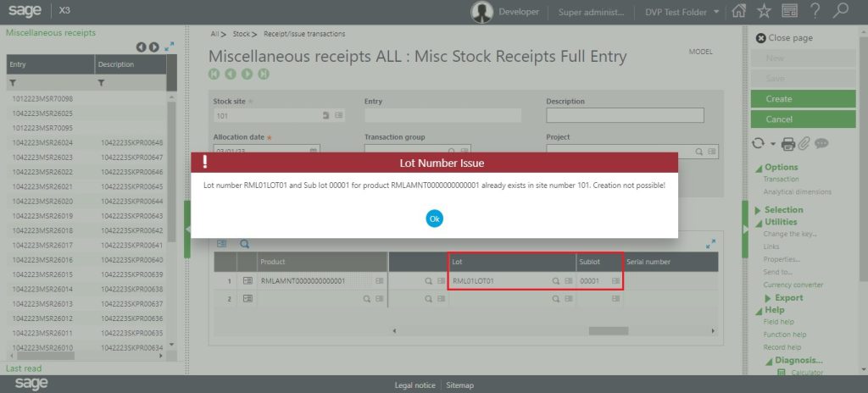The height and width of the screenshot is (393, 868).
Task: Open Function help
Action: coord(785,335)
